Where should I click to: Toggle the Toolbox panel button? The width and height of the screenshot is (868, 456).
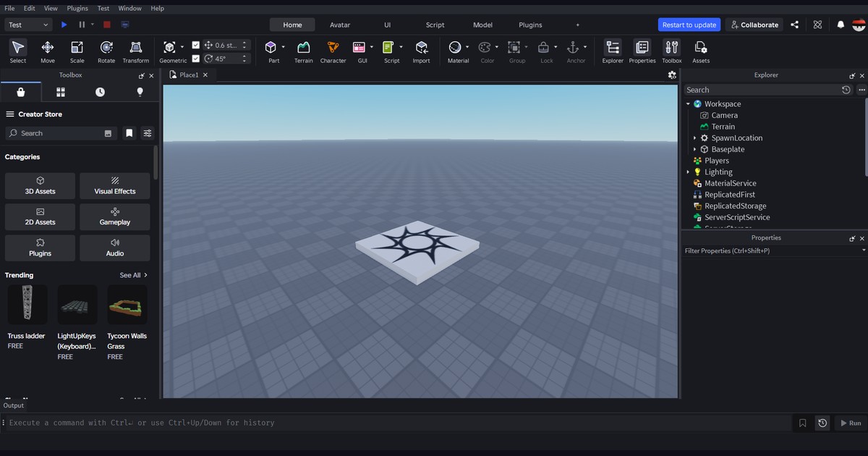[x=672, y=51]
